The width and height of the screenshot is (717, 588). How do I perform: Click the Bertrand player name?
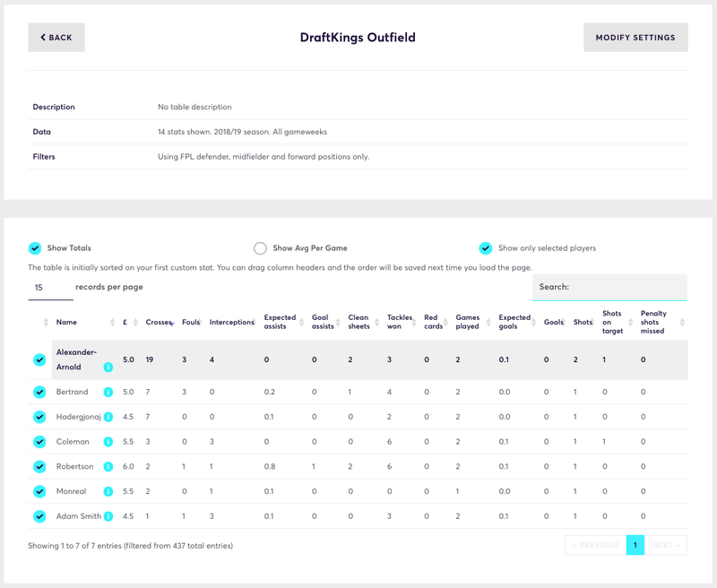(73, 392)
